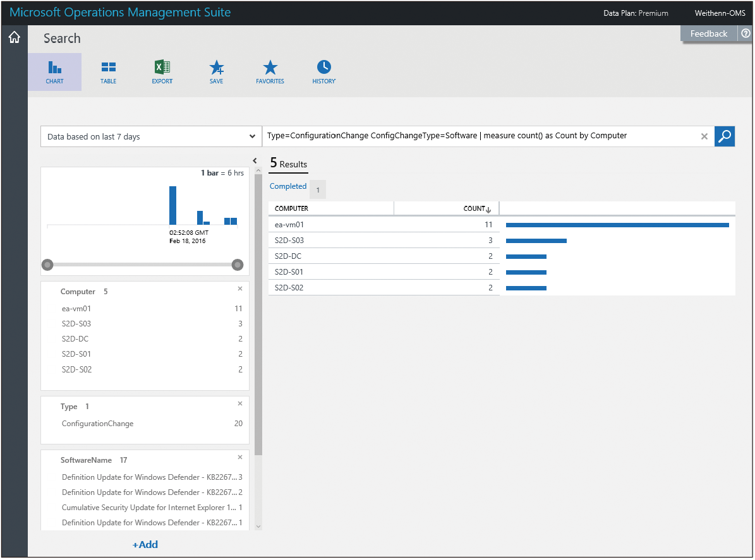The width and height of the screenshot is (755, 560).
Task: Filter by S2D-DC in Computer facet
Action: click(x=152, y=339)
